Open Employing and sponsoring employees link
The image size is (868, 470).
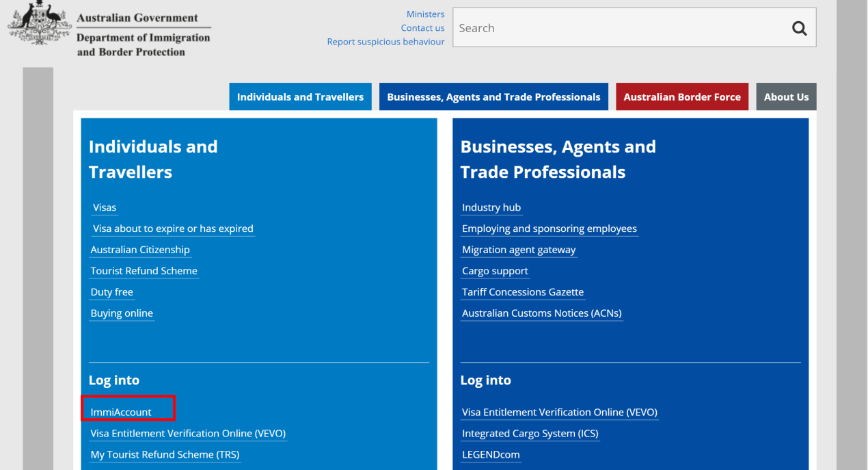550,229
